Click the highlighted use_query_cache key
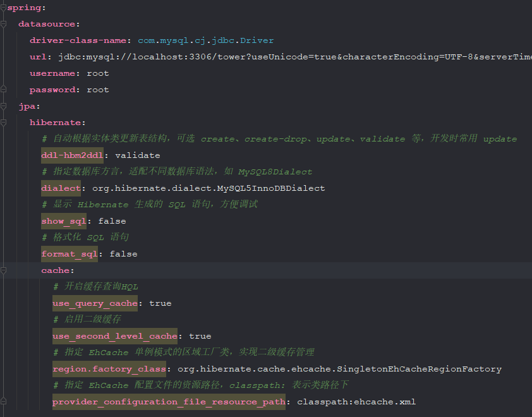532x417 pixels. pos(95,303)
